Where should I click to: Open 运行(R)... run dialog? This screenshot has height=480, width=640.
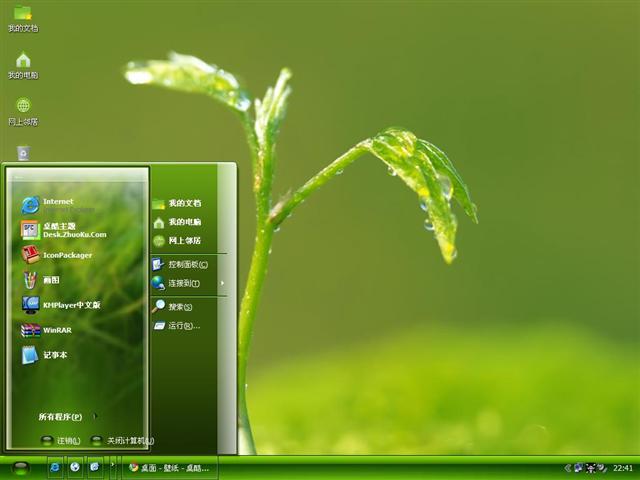[x=176, y=325]
